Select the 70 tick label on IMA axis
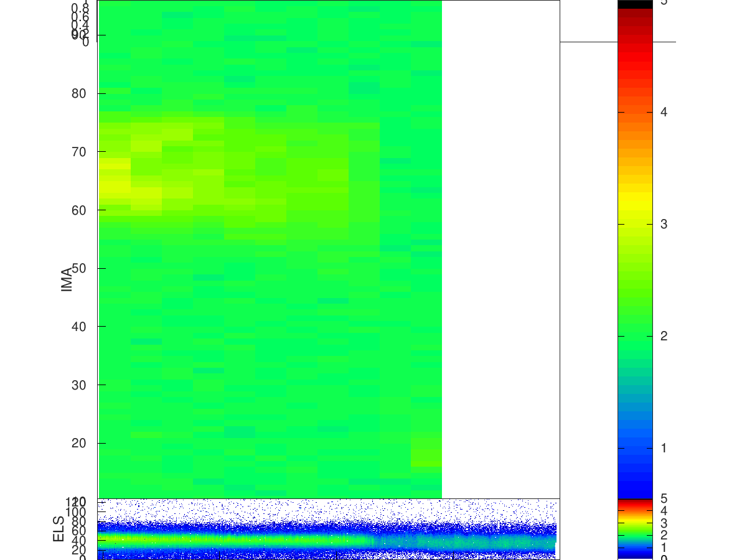This screenshot has width=747, height=560. point(79,152)
